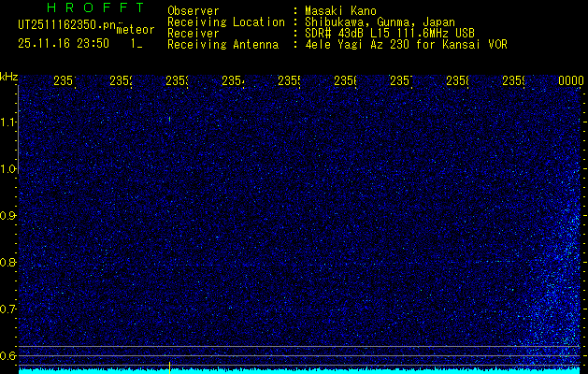Select the 0.7 frequency axis tick
588x374 pixels.
click(8, 309)
